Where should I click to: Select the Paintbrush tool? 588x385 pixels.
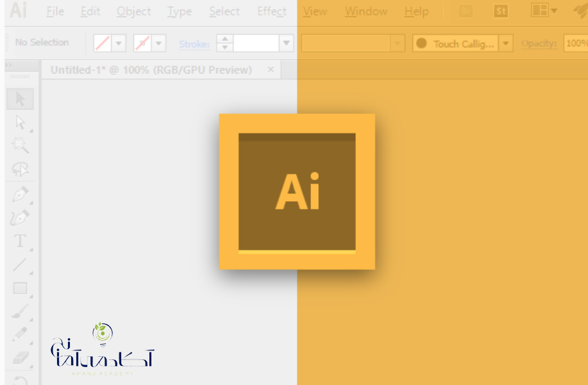pos(21,311)
